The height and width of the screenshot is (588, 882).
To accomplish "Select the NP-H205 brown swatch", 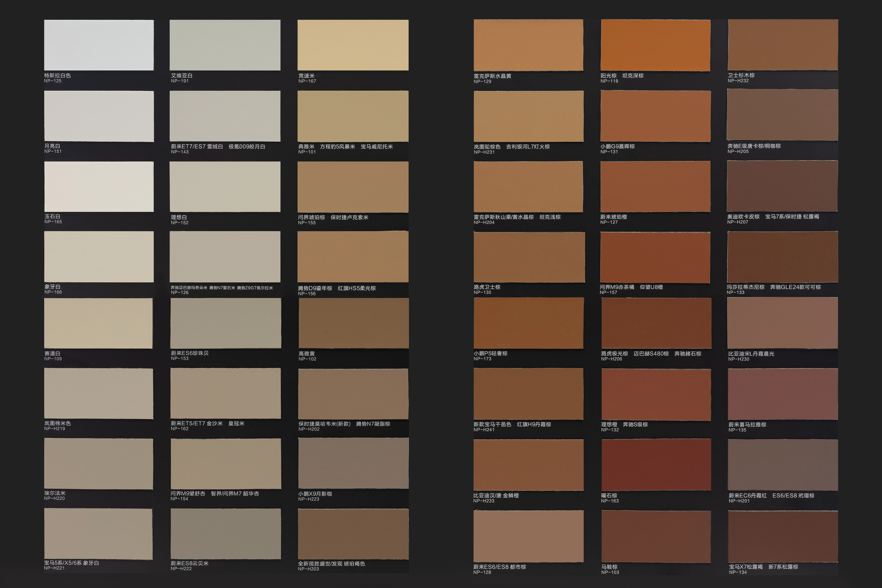I will coord(783,114).
